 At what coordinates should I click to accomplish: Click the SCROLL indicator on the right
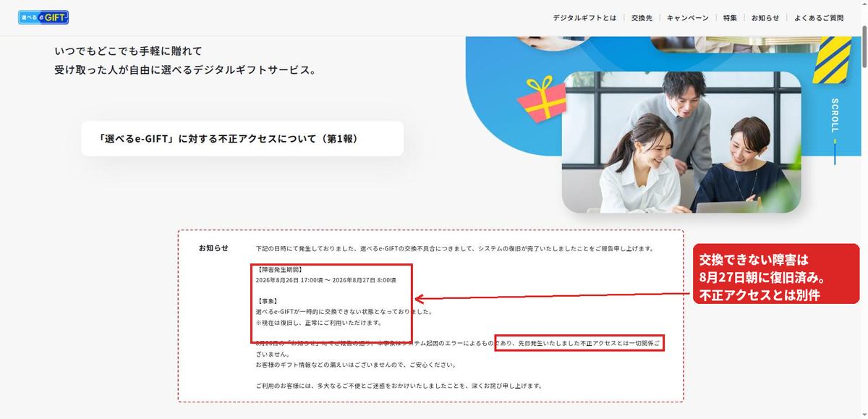pyautogui.click(x=835, y=130)
